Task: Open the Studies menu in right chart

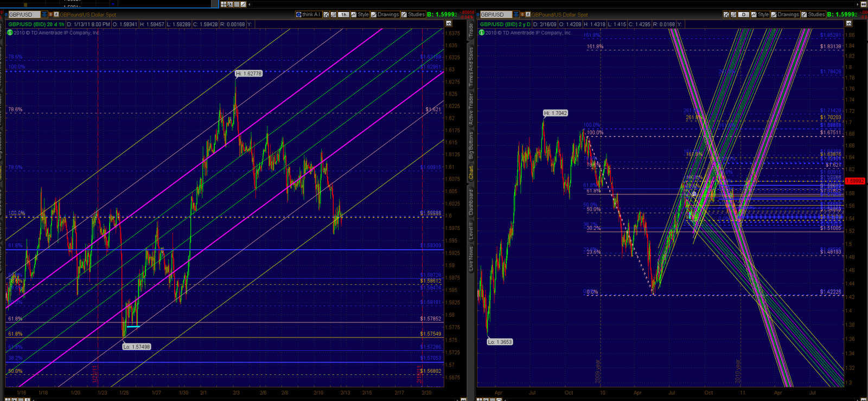Action: [x=813, y=15]
